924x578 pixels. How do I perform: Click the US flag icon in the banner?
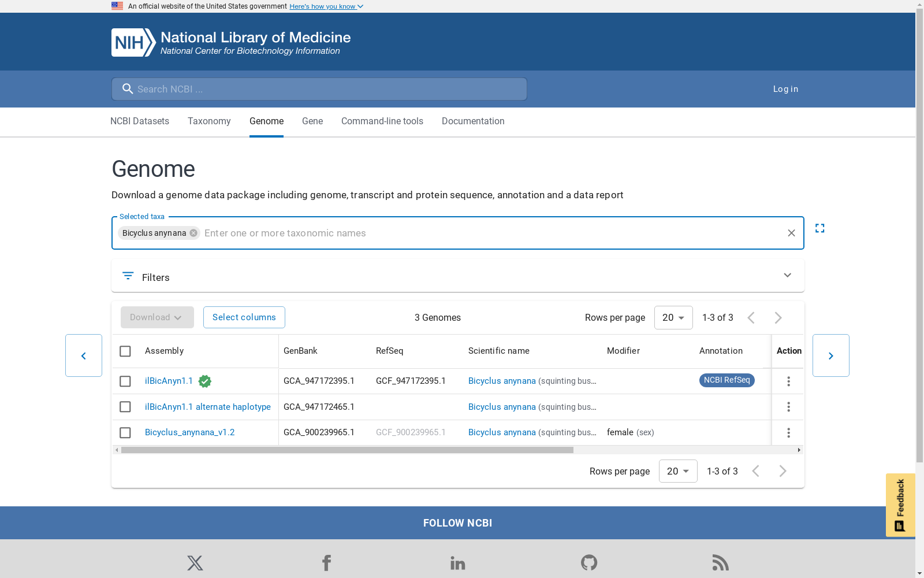pos(117,6)
